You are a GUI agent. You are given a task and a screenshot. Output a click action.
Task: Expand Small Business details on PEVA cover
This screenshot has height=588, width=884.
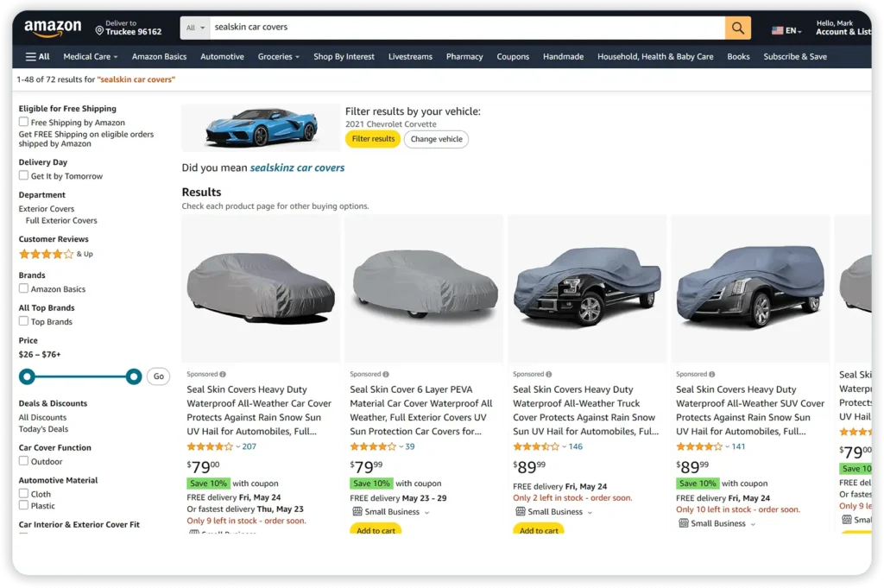(x=426, y=513)
